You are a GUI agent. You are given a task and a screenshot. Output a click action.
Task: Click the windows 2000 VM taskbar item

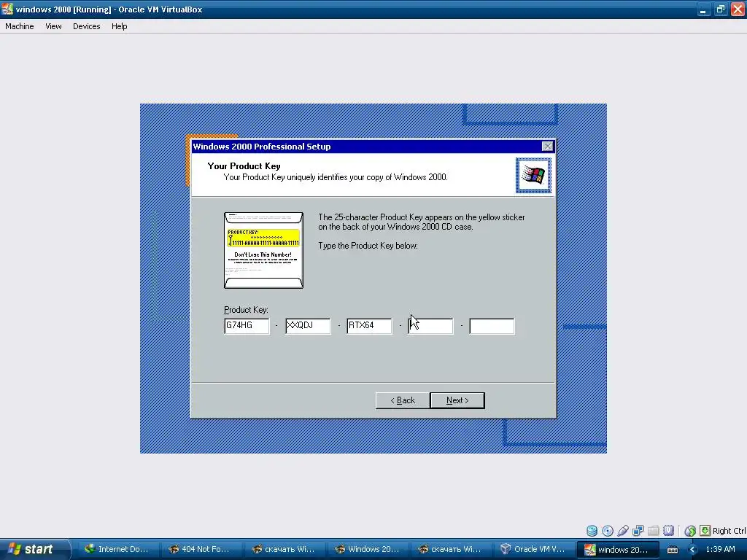(617, 549)
